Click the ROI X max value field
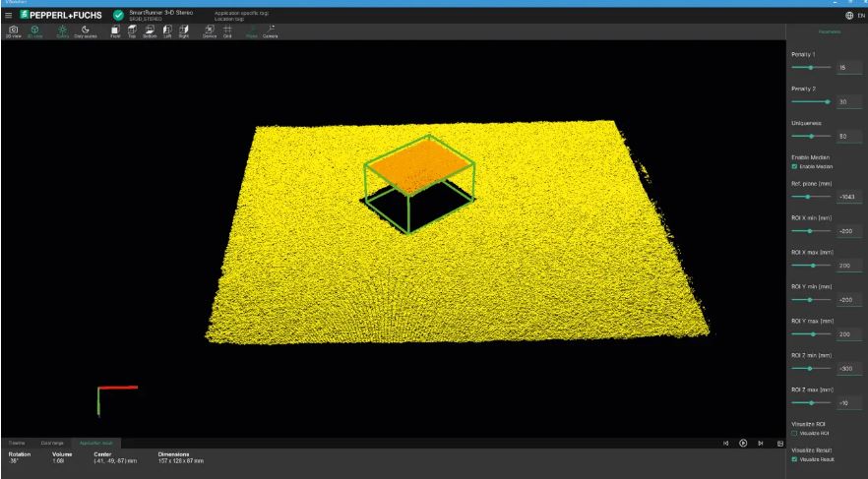The height and width of the screenshot is (479, 868). point(848,266)
